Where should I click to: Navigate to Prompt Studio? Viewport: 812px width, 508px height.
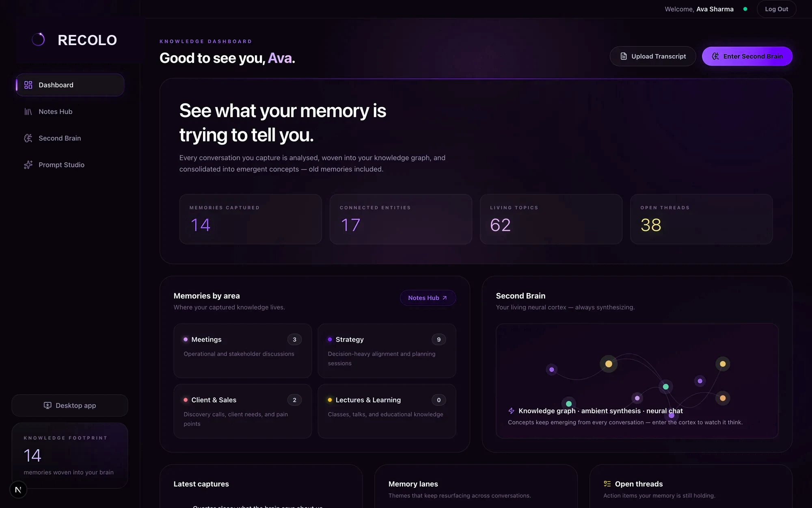(70, 165)
